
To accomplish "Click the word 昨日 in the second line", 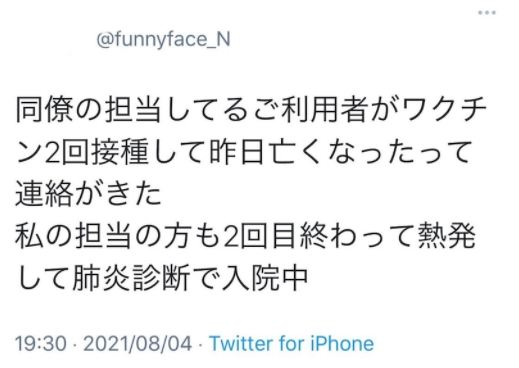I will 239,153.
